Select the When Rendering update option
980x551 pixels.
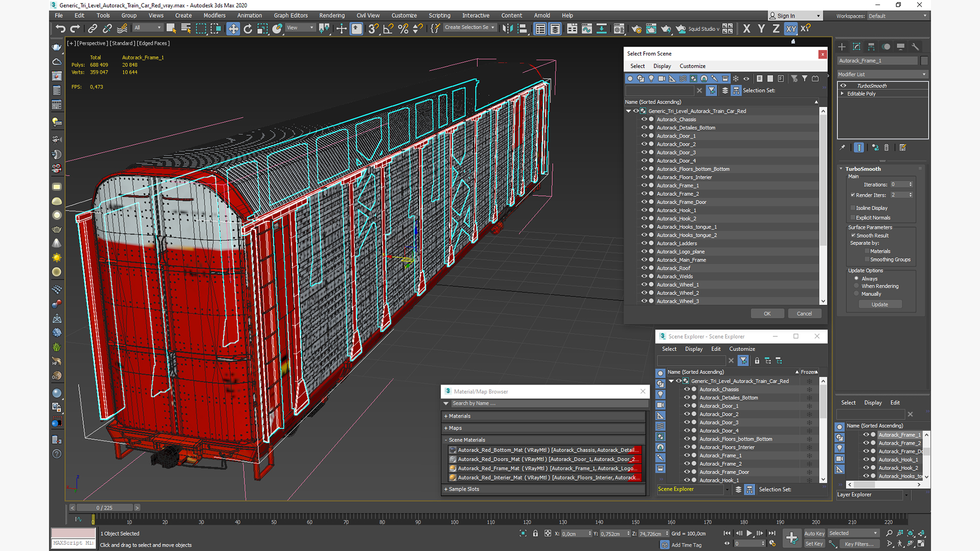pos(856,286)
